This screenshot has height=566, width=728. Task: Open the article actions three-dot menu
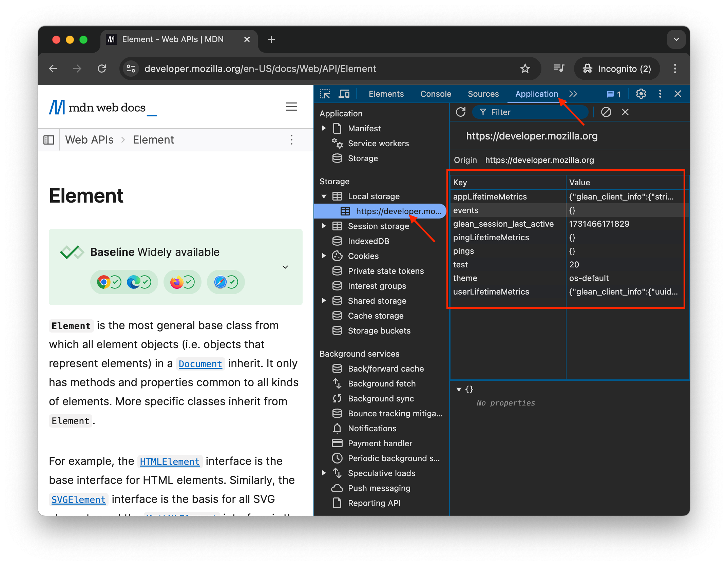[292, 140]
